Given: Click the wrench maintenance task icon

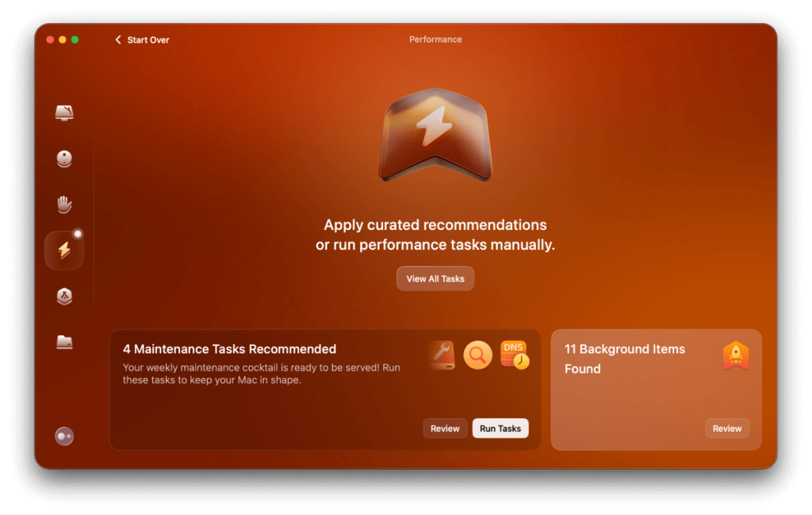Looking at the screenshot, I should [x=442, y=355].
